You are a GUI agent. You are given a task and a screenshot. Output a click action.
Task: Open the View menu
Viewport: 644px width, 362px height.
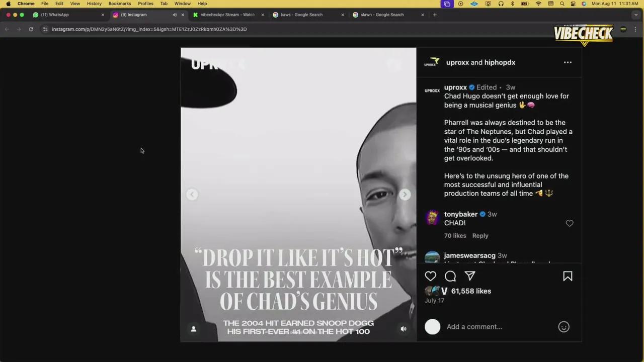(x=75, y=4)
